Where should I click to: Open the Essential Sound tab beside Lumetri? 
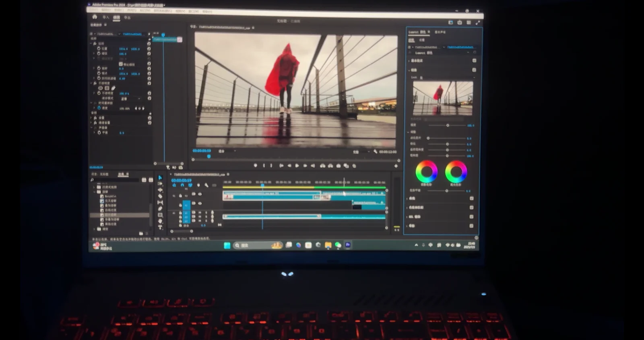(x=440, y=32)
